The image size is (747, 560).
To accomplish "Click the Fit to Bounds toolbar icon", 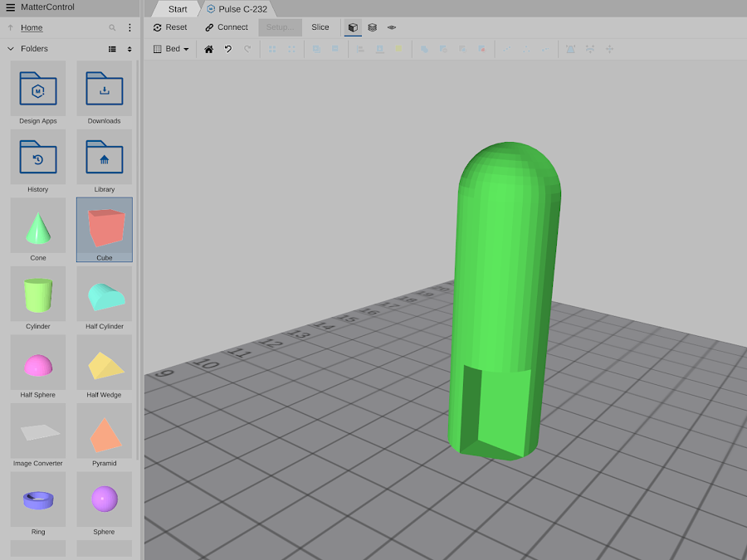I will [x=609, y=49].
